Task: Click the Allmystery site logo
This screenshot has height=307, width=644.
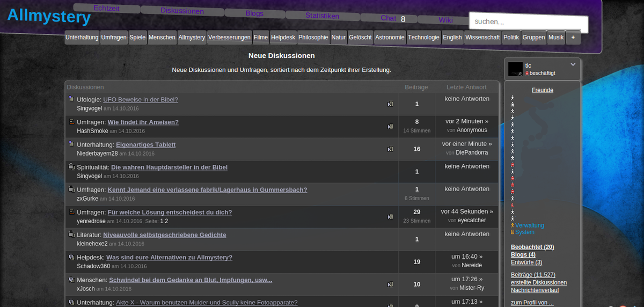Action: point(49,17)
